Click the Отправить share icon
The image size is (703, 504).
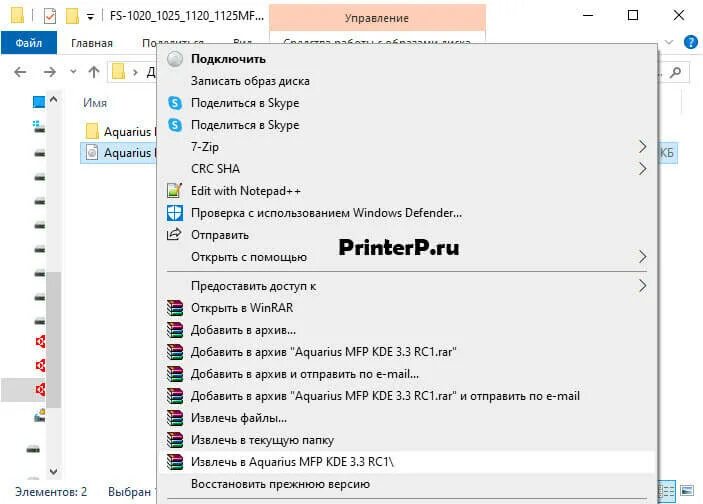point(174,235)
